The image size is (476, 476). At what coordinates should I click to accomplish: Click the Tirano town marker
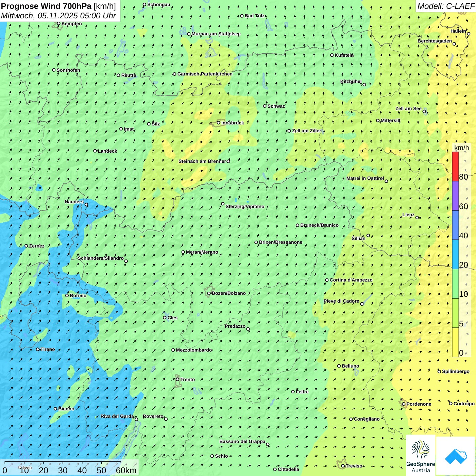(x=38, y=349)
